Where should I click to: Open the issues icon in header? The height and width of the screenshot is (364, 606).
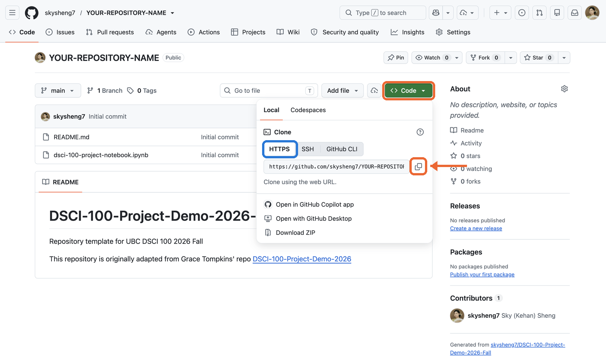(x=522, y=13)
